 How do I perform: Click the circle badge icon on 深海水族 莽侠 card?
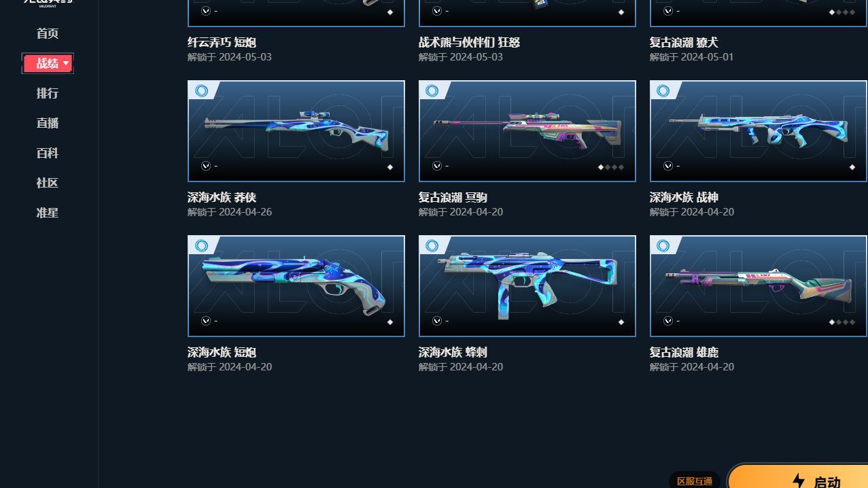tap(201, 90)
